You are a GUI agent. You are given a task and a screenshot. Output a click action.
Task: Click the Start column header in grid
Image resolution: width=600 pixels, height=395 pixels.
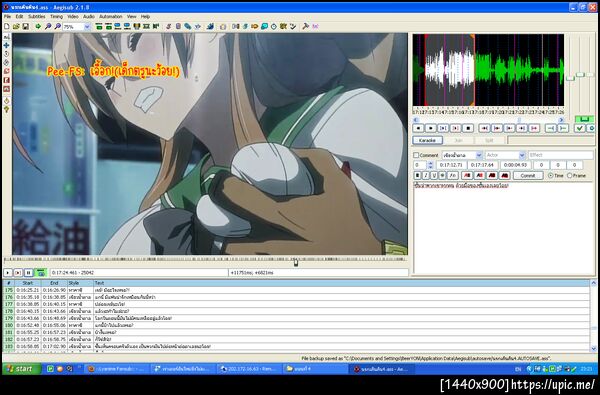(28, 283)
